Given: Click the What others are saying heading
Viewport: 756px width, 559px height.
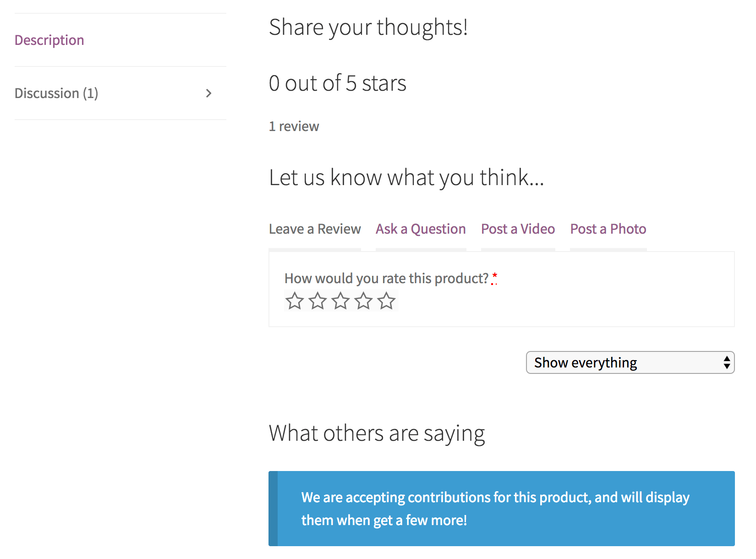Looking at the screenshot, I should click(x=377, y=433).
